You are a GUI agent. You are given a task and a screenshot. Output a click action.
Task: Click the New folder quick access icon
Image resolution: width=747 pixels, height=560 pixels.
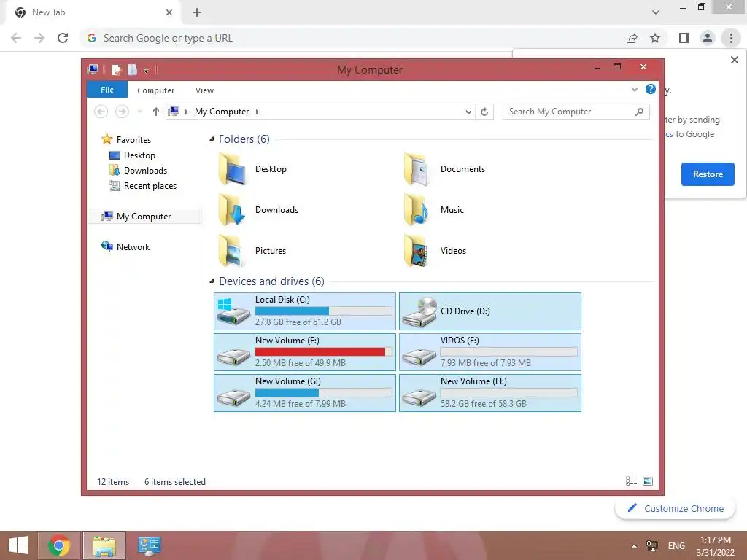[133, 70]
